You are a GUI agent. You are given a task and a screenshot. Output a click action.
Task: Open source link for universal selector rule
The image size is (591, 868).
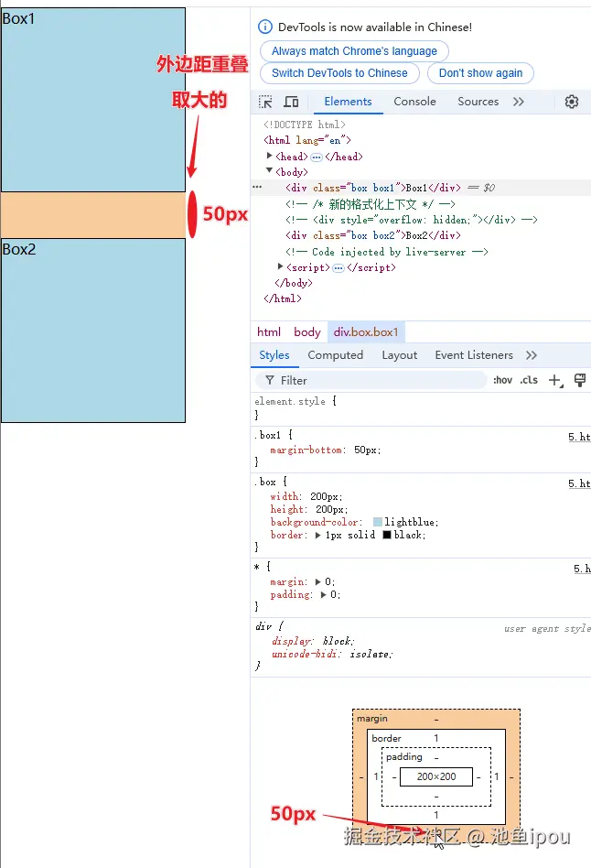point(582,569)
